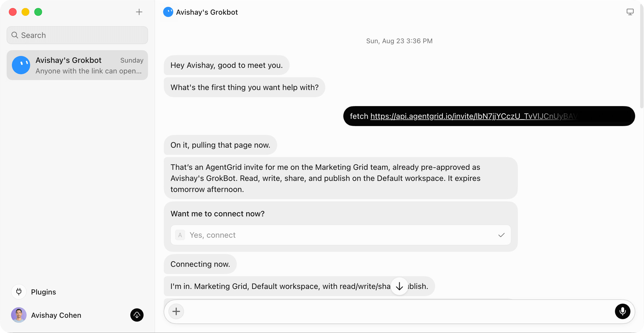Click the 'Sun, Aug 23 3:36 PM' timestamp
This screenshot has height=333, width=644.
click(x=399, y=41)
